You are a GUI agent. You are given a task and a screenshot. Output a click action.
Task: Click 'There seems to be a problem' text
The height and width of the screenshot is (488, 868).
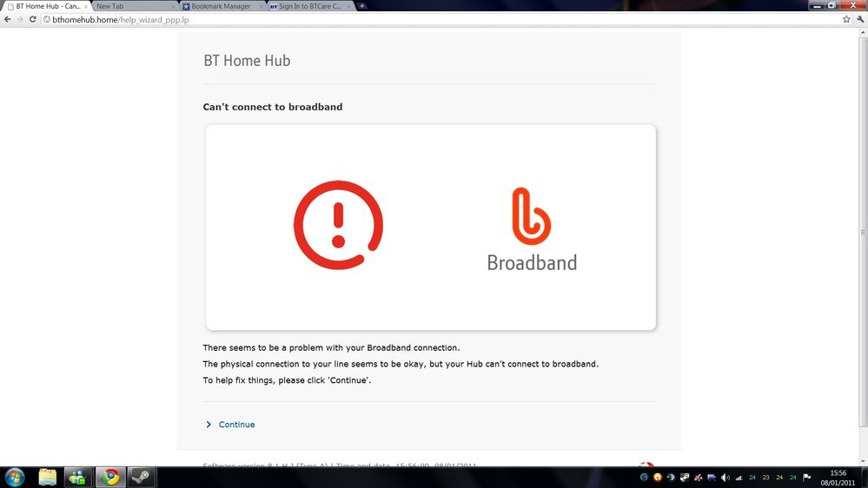[331, 347]
